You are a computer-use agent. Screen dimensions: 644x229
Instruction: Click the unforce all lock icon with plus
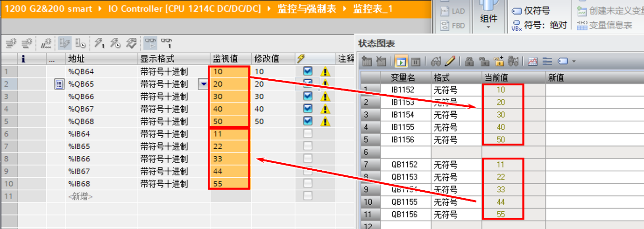(499, 61)
